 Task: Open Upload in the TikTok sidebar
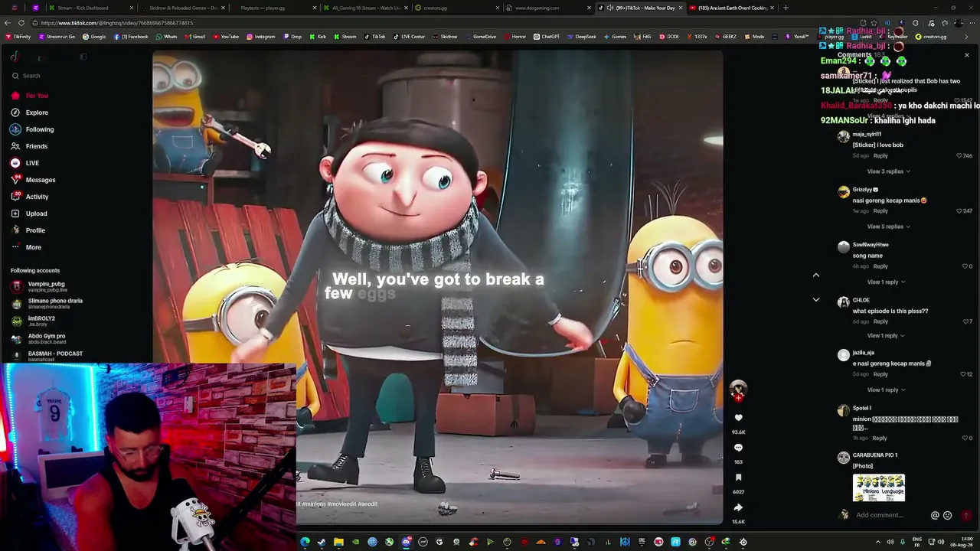[28, 214]
